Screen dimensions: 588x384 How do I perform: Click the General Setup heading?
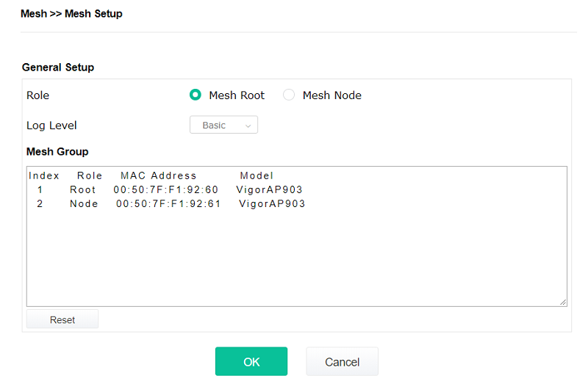tap(58, 68)
